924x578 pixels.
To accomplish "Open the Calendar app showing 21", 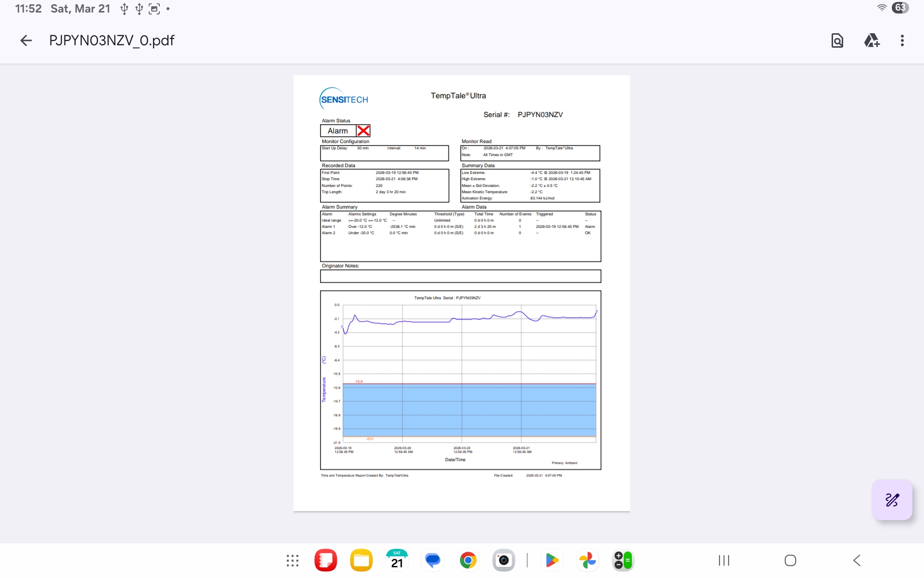I will pyautogui.click(x=397, y=560).
